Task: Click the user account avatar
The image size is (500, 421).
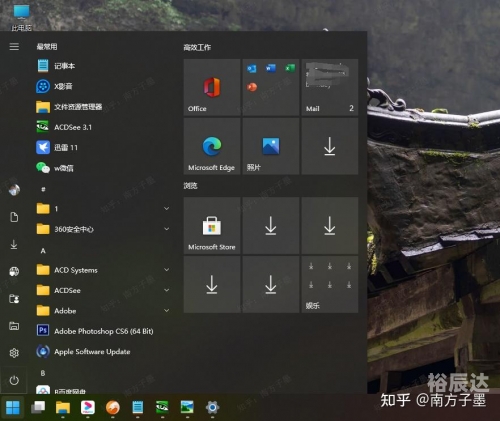Action: coord(14,190)
